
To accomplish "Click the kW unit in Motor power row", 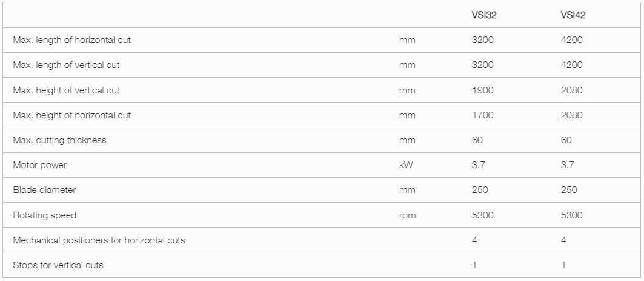I will [406, 166].
